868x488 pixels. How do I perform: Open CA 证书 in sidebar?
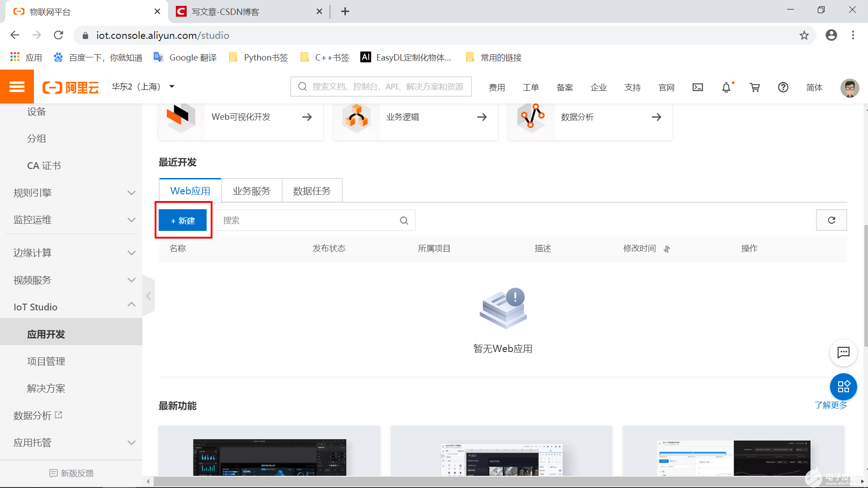tap(44, 165)
